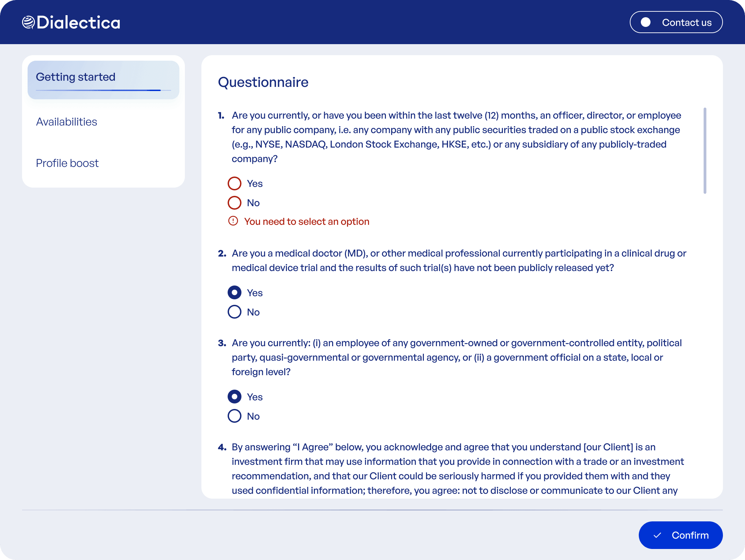
Task: Click question 1 text about public company
Action: [x=456, y=137]
